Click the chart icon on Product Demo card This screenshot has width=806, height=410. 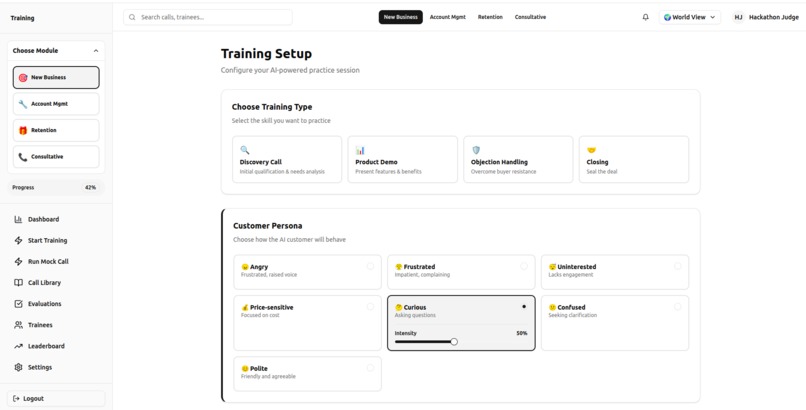(x=360, y=150)
